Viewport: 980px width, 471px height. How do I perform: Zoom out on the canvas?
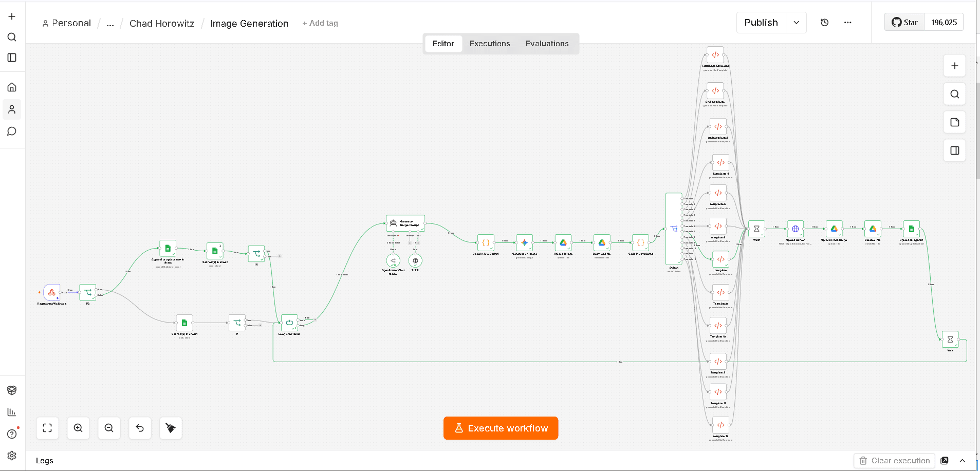tap(109, 428)
